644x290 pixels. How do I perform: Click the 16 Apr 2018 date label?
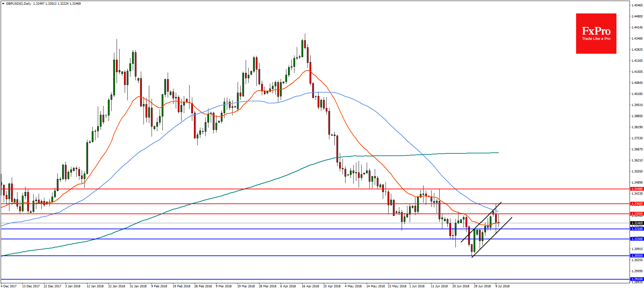pos(310,286)
